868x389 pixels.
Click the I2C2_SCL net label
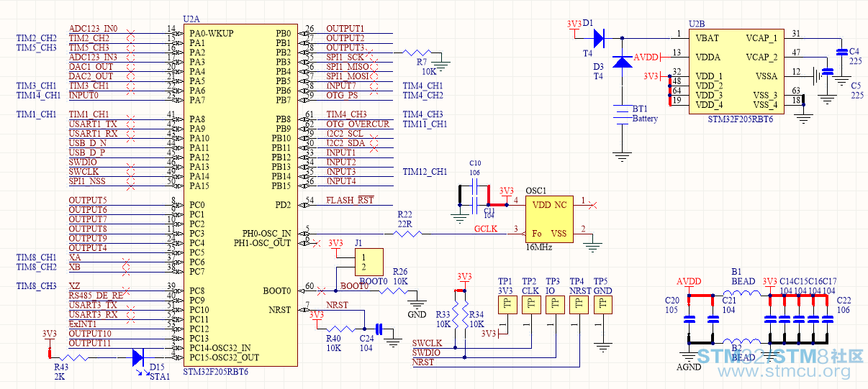345,134
